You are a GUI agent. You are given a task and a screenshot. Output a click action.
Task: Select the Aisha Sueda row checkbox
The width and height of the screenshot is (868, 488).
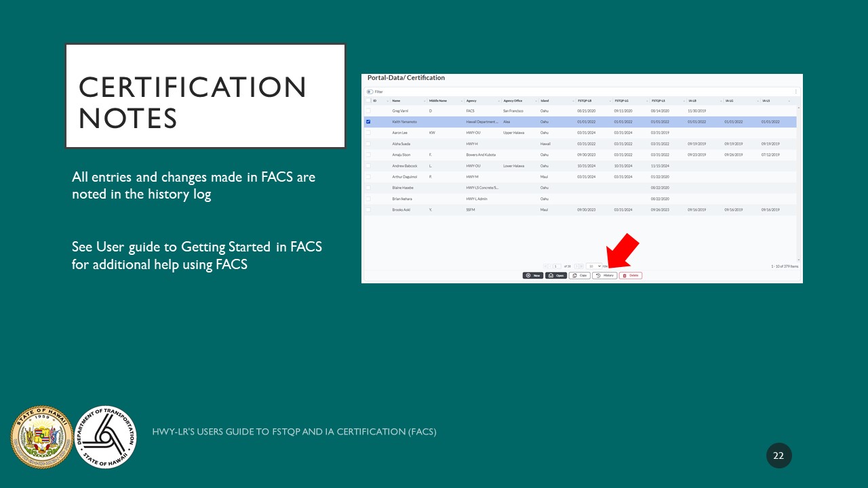tap(368, 144)
